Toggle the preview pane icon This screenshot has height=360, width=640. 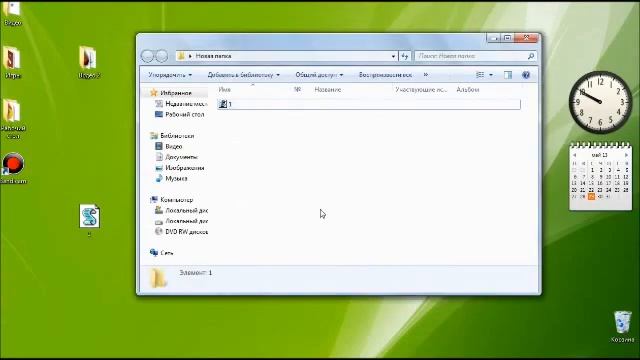(508, 75)
